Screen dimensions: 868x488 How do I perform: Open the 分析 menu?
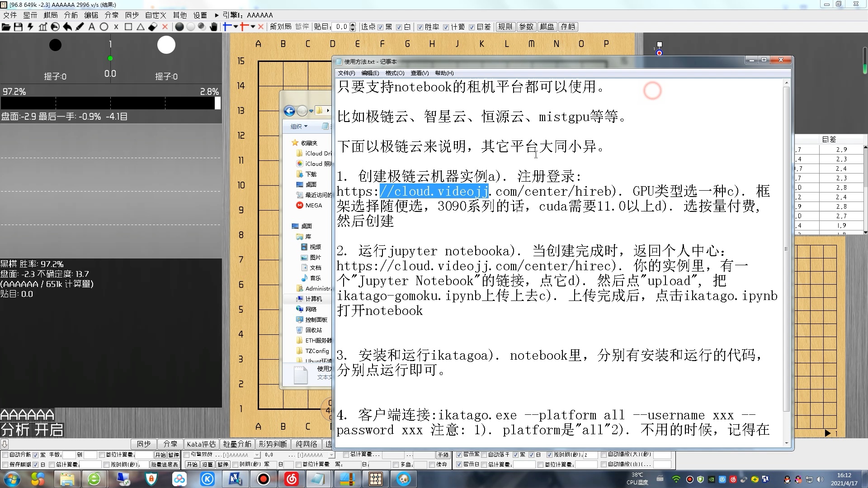coord(71,15)
